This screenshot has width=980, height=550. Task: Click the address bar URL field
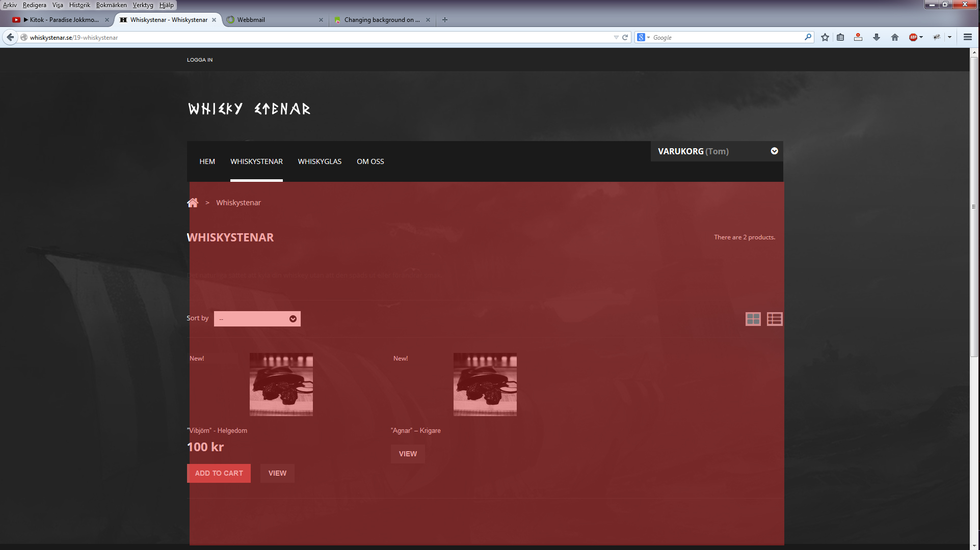coord(316,37)
